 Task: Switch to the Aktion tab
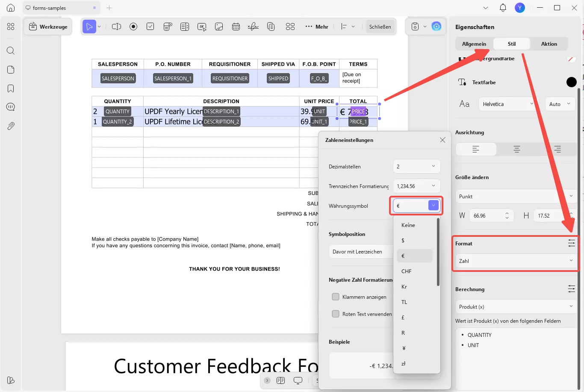549,44
